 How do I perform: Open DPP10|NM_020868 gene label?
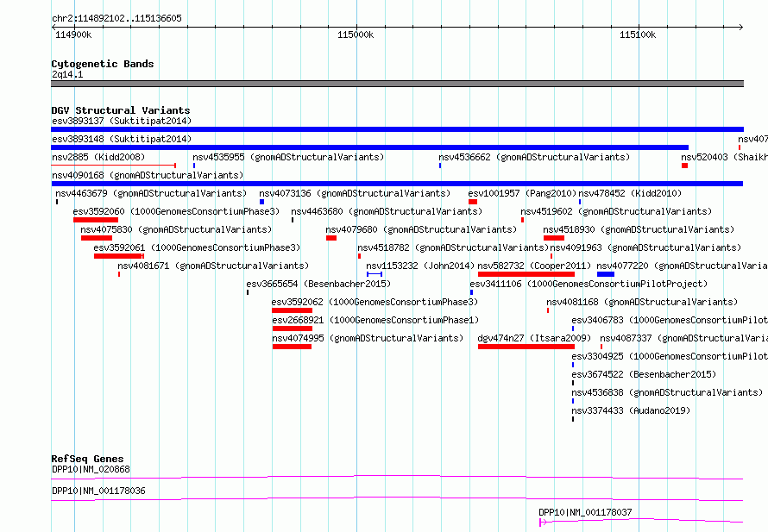tap(91, 469)
